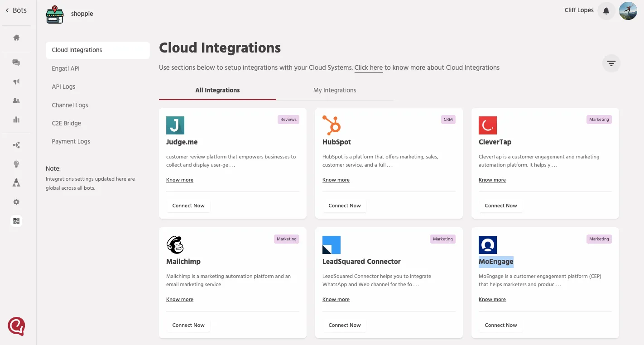Connect Now for HubSpot
644x345 pixels.
[345, 206]
